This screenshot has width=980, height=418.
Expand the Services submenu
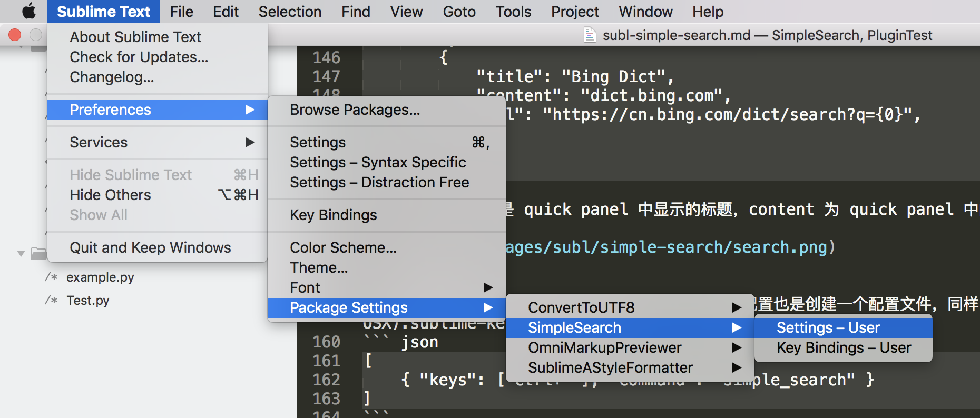[158, 142]
